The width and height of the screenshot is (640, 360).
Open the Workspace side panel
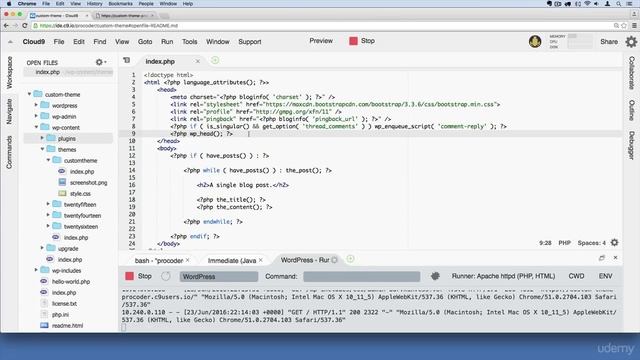9,73
